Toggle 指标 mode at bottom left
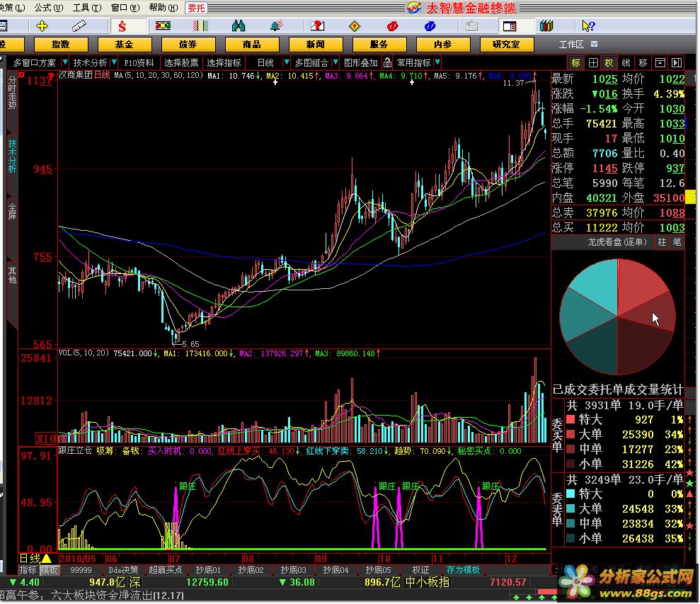The width and height of the screenshot is (700, 604). 28,570
